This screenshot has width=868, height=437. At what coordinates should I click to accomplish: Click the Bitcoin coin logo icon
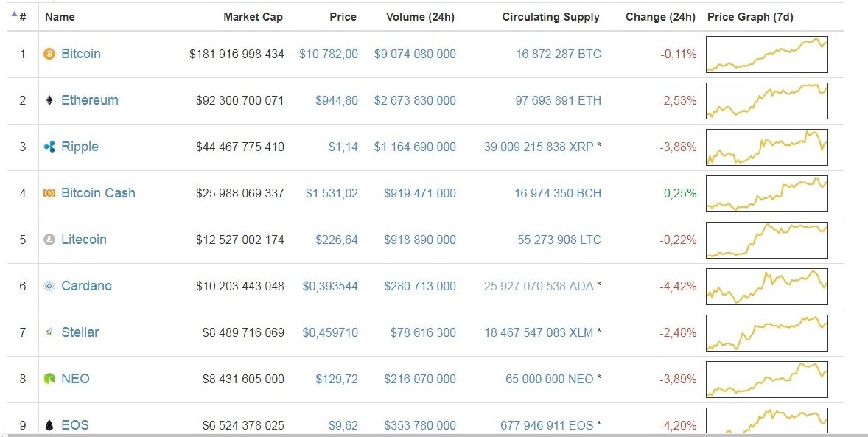(50, 54)
